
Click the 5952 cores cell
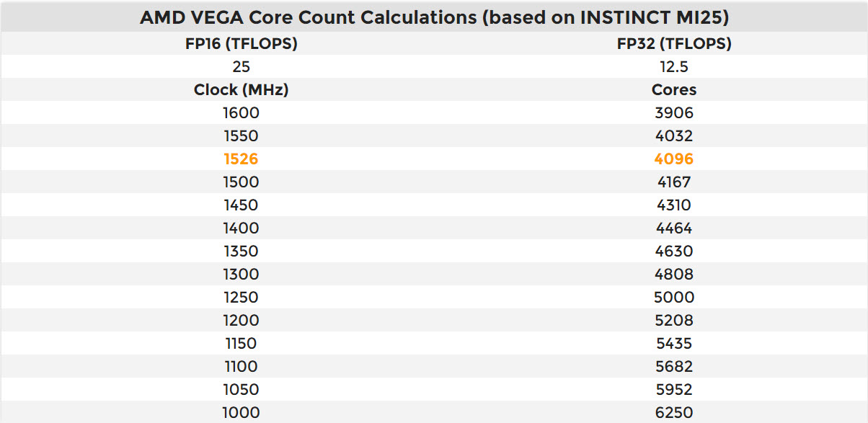click(x=674, y=390)
